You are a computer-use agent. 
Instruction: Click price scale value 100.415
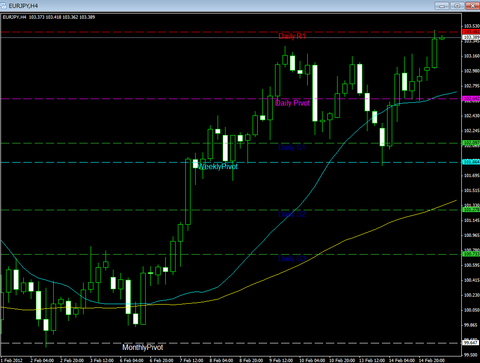472,280
